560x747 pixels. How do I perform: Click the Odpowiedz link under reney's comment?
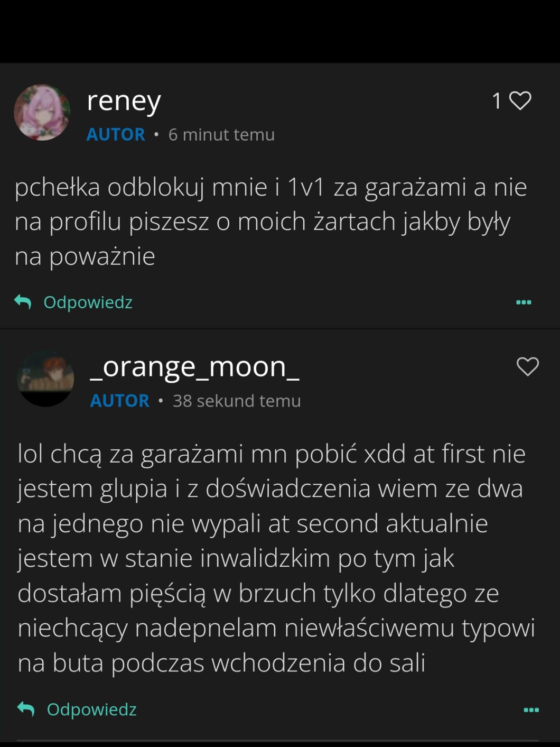(88, 302)
